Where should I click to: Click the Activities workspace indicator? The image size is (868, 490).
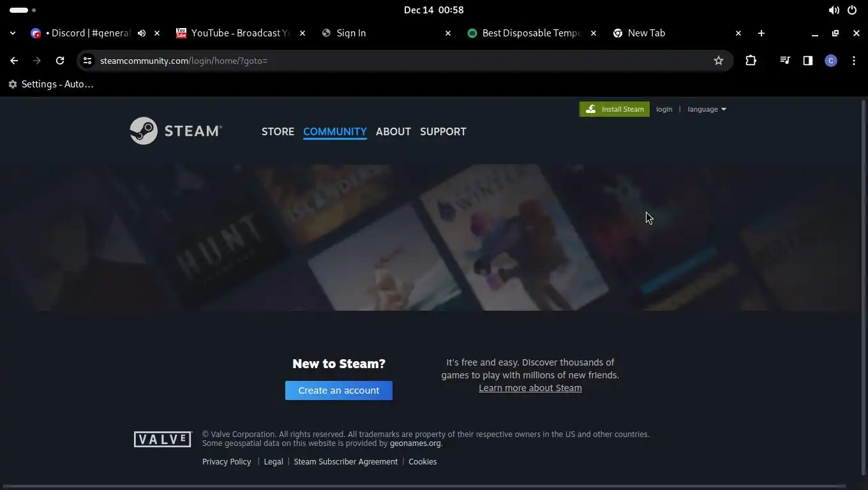(23, 10)
